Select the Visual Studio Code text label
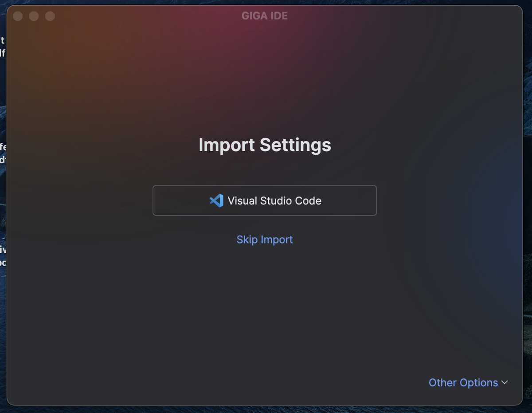Viewport: 532px width, 413px height. point(274,201)
